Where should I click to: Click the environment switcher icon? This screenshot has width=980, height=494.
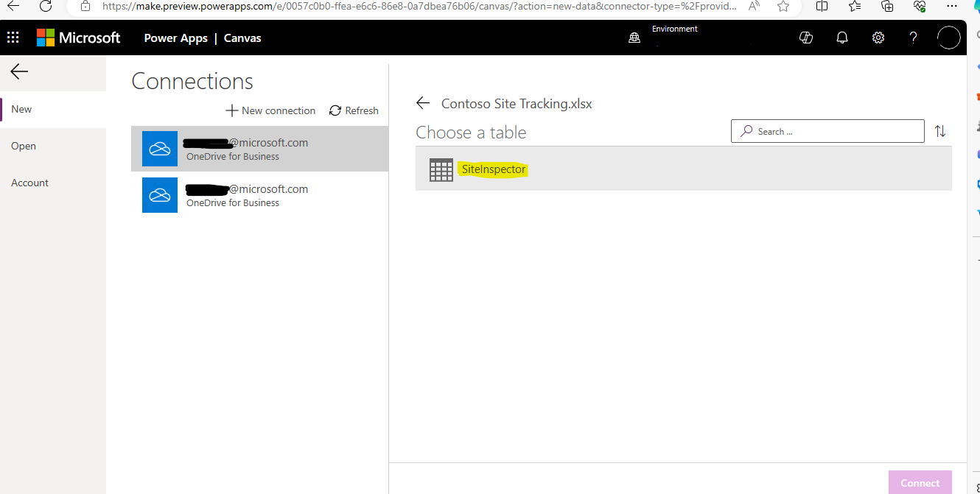(634, 37)
